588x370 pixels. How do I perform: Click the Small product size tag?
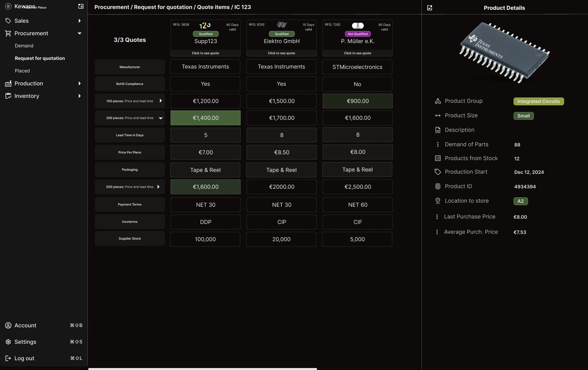(x=524, y=116)
